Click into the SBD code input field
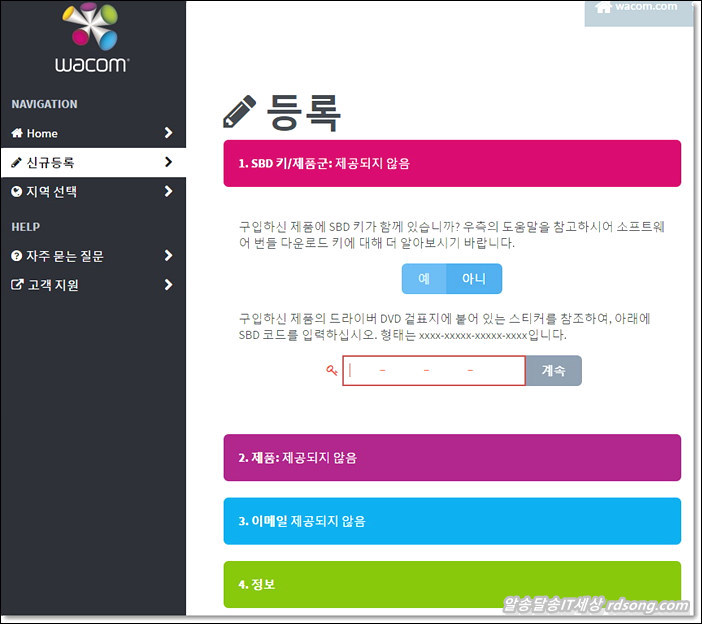Viewport: 702px width, 624px height. 434,371
